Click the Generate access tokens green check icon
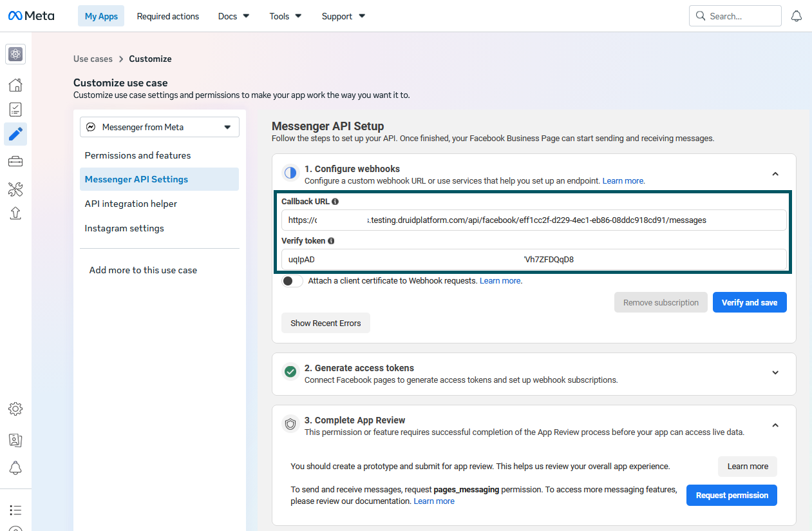 coord(290,372)
